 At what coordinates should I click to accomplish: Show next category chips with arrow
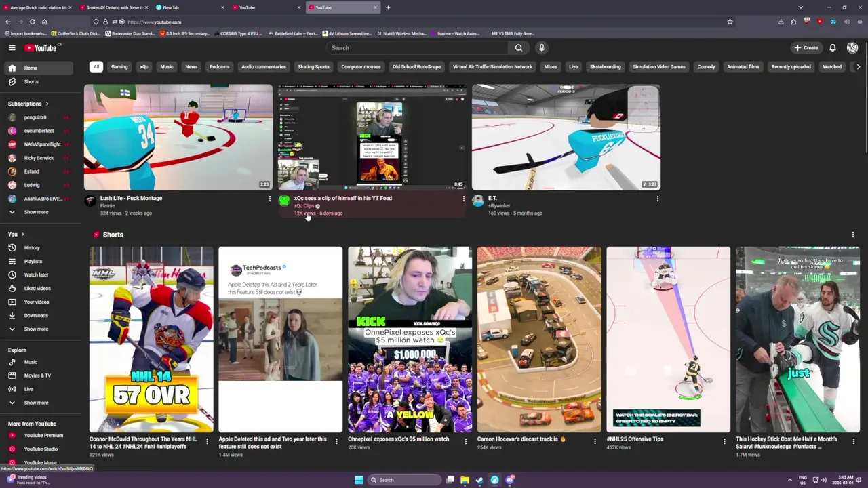click(x=858, y=67)
